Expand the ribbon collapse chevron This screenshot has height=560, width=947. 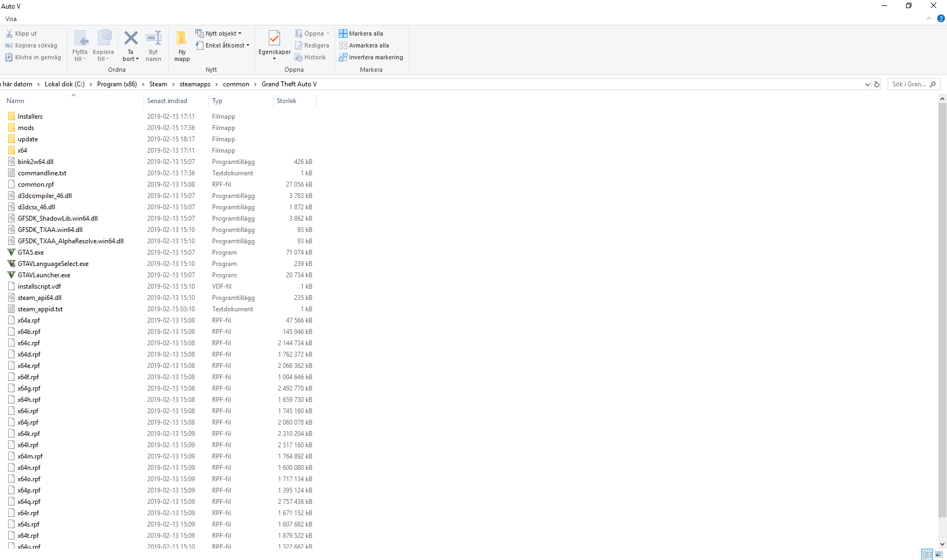(929, 18)
